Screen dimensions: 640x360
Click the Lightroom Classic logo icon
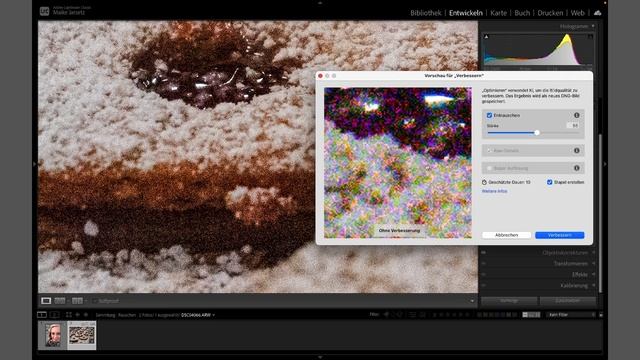point(44,11)
